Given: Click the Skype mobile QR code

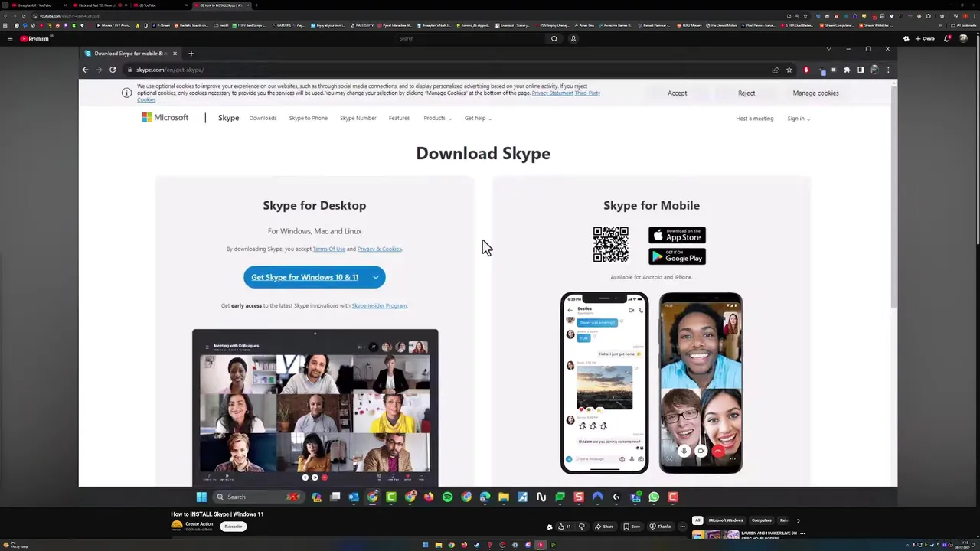Looking at the screenshot, I should point(610,245).
